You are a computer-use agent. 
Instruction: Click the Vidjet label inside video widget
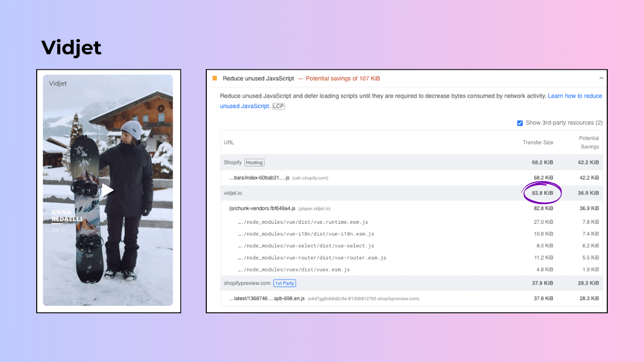[58, 83]
